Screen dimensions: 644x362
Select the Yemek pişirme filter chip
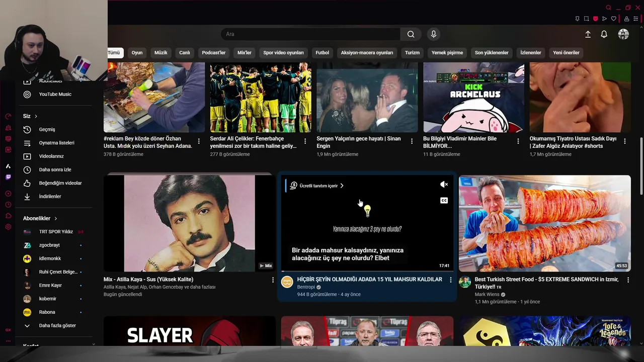(x=447, y=52)
